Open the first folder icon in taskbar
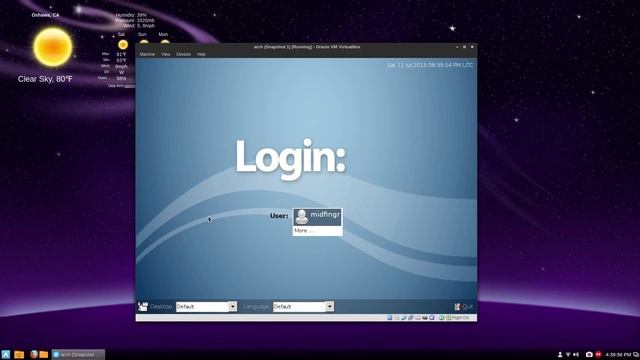 (x=19, y=354)
